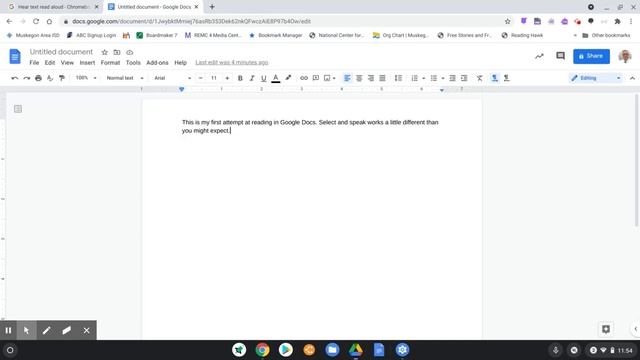Open Google Drive from the shelf
This screenshot has height=360, width=640.
356,350
